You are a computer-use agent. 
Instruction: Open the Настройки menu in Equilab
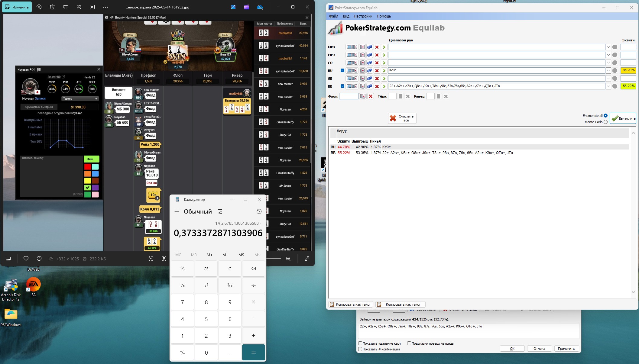pyautogui.click(x=363, y=16)
